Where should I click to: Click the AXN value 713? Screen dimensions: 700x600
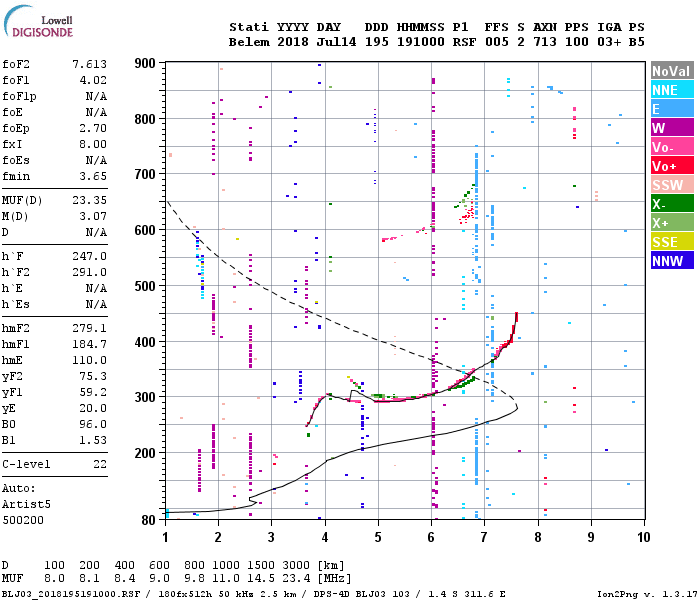click(x=545, y=42)
